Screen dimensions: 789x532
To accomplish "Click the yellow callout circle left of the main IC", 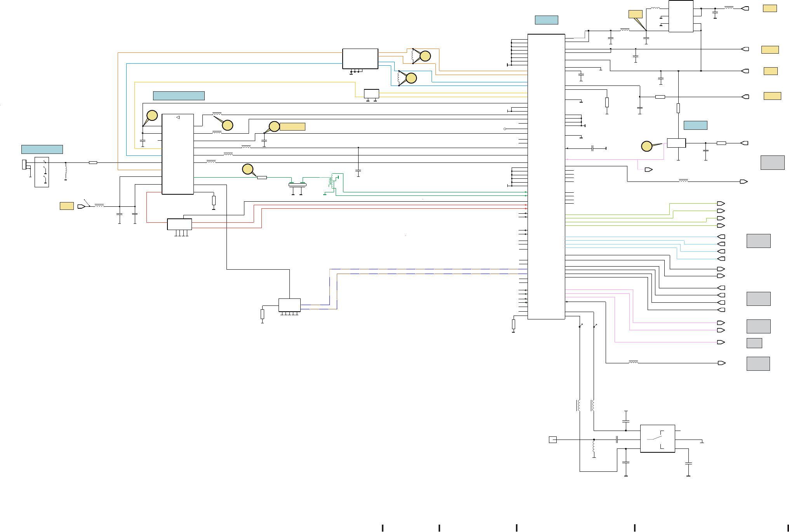I will 152,115.
